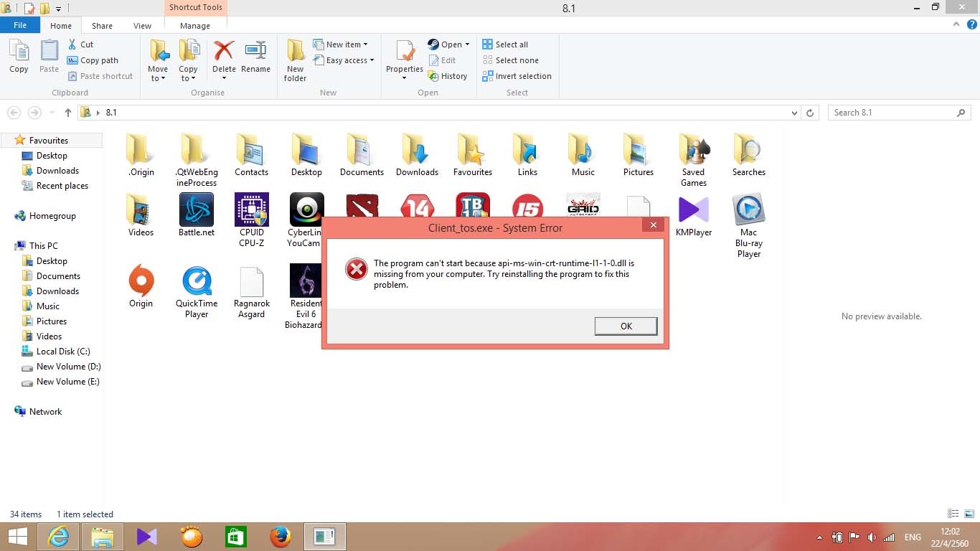The width and height of the screenshot is (980, 551).
Task: Select the Mac Blu-ray Player icon
Action: 748,210
